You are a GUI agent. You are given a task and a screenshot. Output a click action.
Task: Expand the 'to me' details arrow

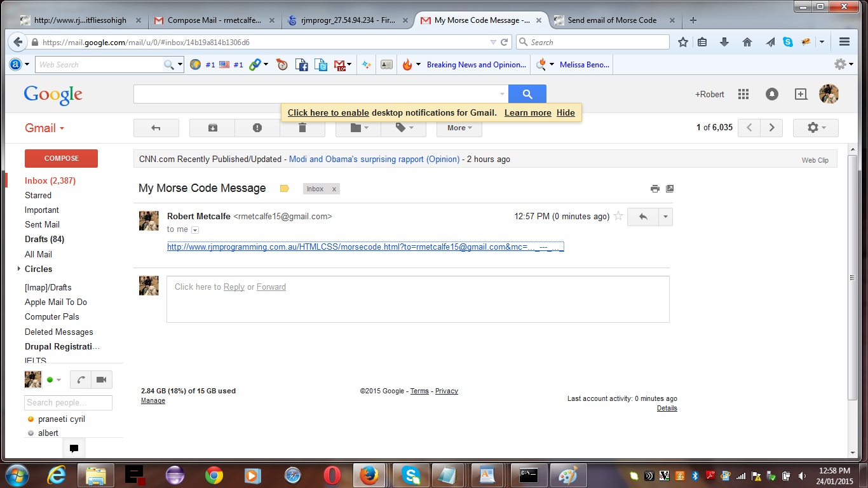click(x=195, y=230)
